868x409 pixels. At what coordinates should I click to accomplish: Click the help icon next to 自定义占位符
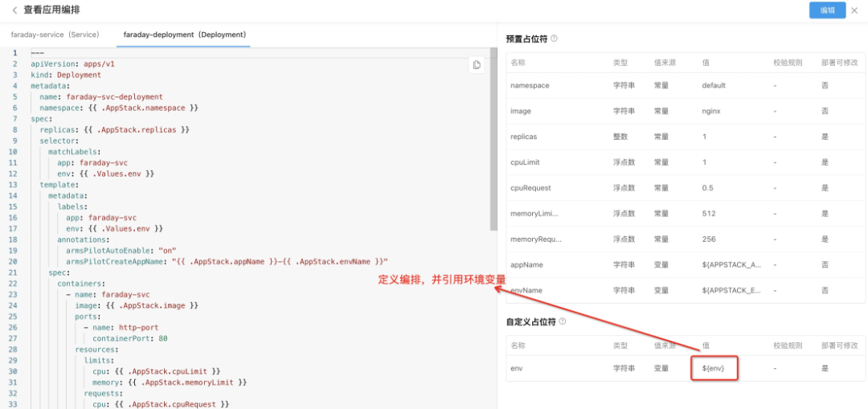point(563,321)
